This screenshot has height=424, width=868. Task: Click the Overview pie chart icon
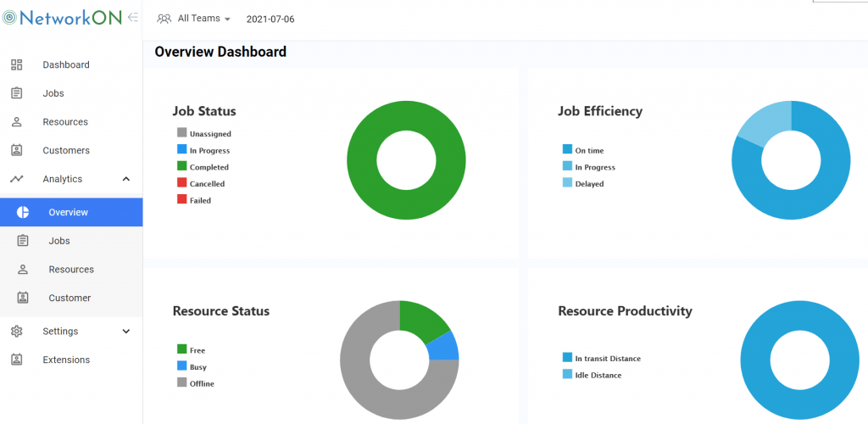23,212
